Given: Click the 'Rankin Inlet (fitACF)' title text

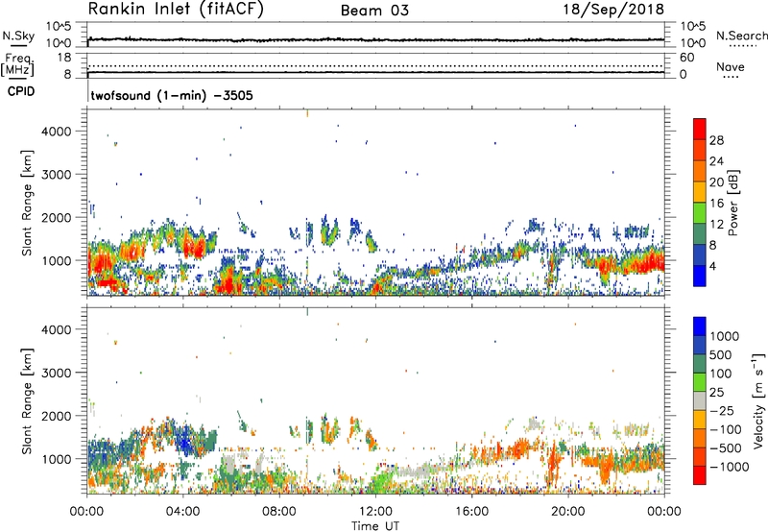Looking at the screenshot, I should point(176,10).
